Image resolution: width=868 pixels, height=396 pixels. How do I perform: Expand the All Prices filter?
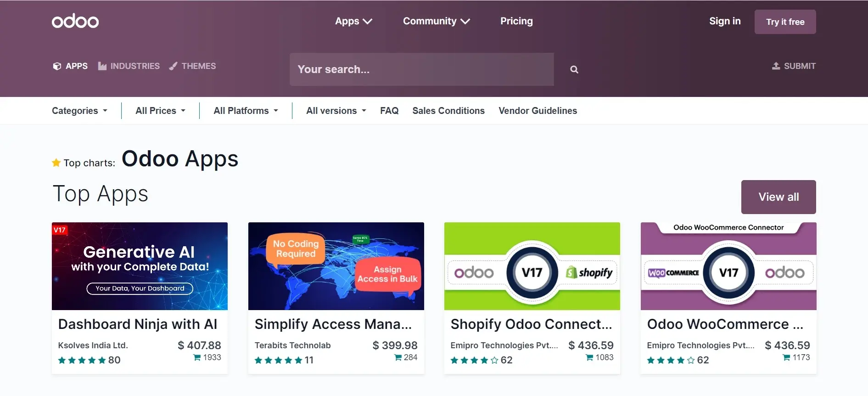pos(159,110)
